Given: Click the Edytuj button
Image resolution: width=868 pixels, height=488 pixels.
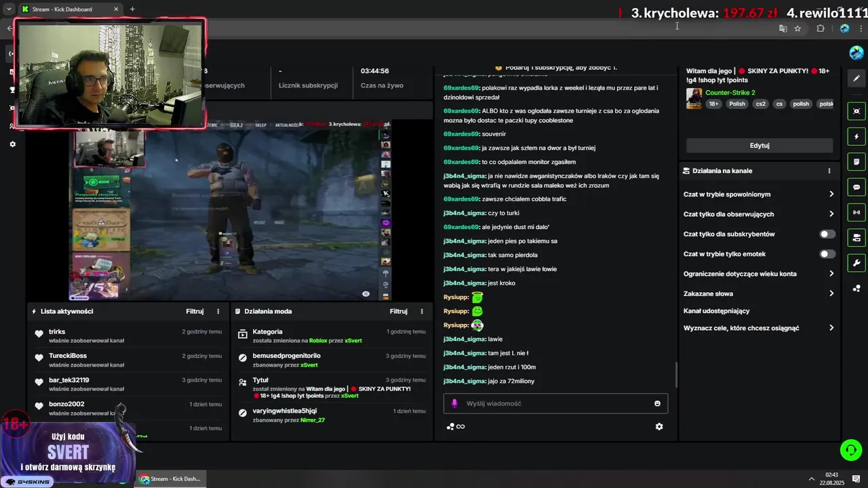Looking at the screenshot, I should point(759,145).
